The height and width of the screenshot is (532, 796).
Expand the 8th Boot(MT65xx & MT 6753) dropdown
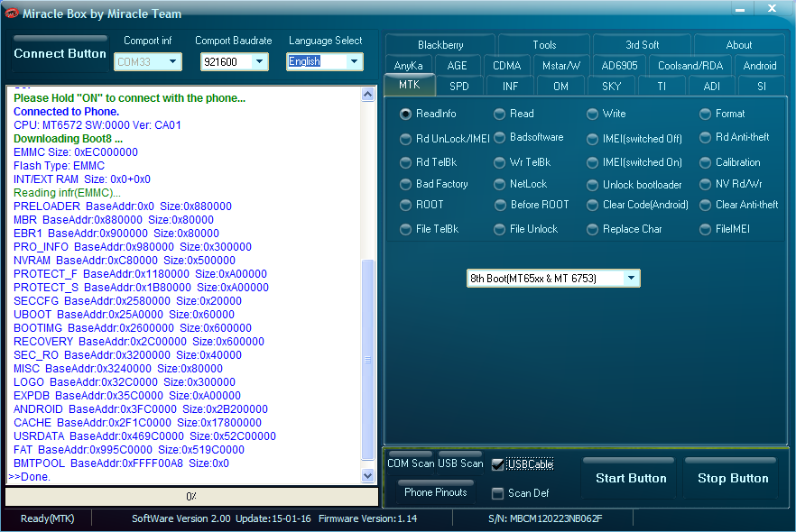tap(631, 278)
